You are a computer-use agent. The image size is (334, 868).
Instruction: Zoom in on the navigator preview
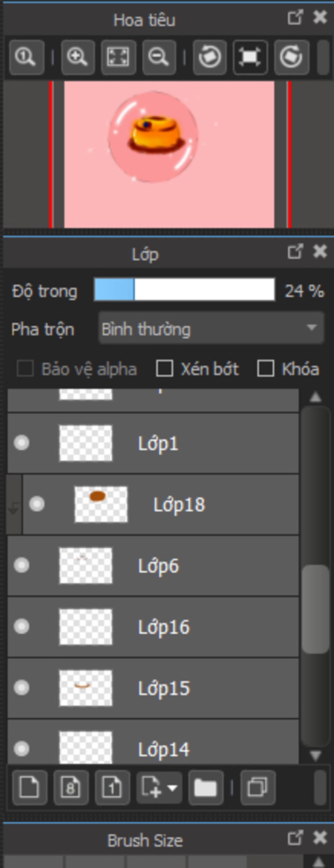[x=78, y=57]
